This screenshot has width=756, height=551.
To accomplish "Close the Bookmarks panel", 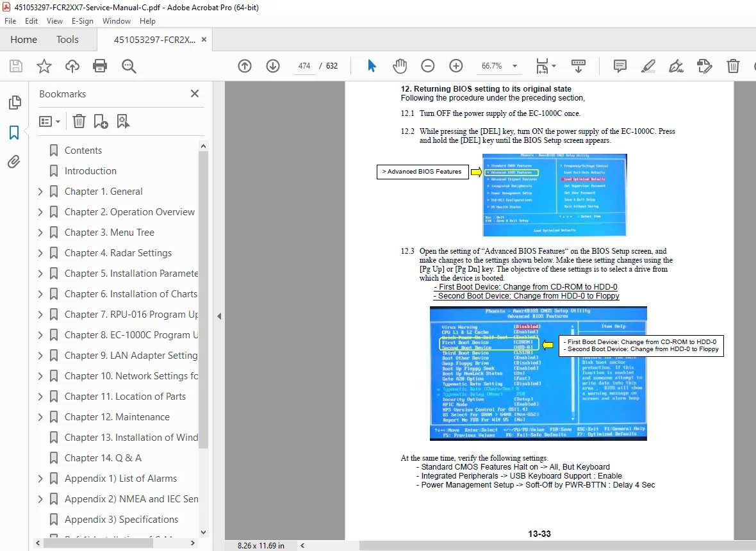I will pos(195,94).
